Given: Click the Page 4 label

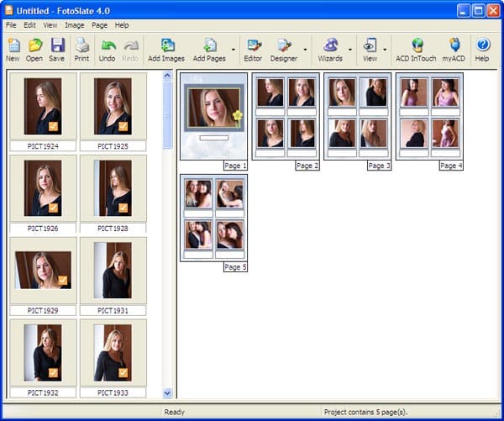Looking at the screenshot, I should tap(451, 166).
